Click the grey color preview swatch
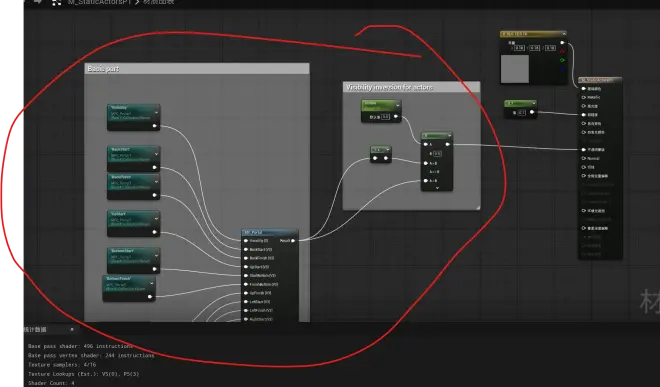Image resolution: width=660 pixels, height=387 pixels. pos(515,69)
